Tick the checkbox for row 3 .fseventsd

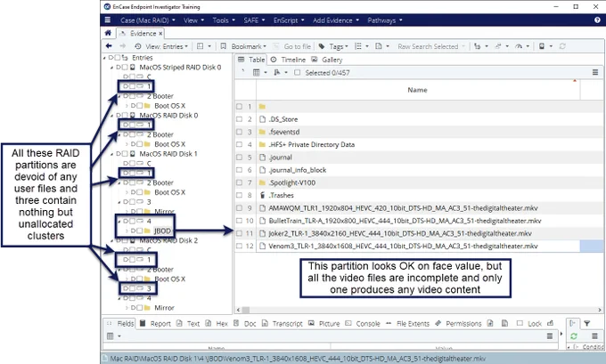click(x=239, y=132)
